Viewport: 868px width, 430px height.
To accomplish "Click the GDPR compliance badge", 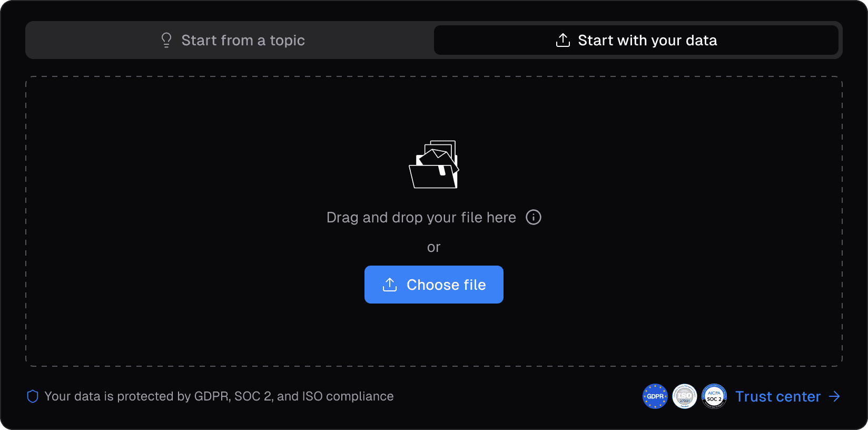I will pyautogui.click(x=655, y=396).
